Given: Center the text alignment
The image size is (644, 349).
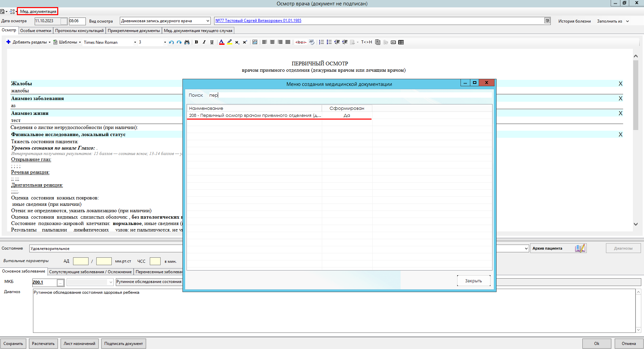Looking at the screenshot, I should pyautogui.click(x=272, y=42).
